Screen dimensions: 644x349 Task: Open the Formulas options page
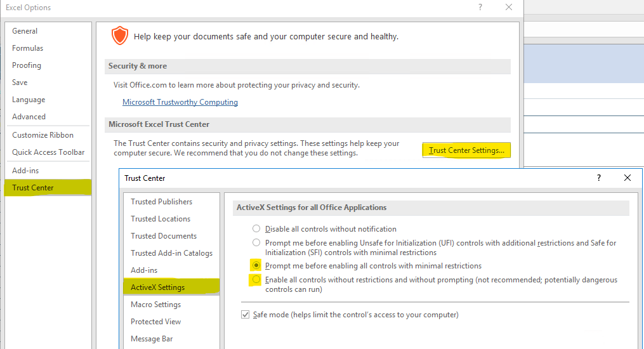pos(27,48)
